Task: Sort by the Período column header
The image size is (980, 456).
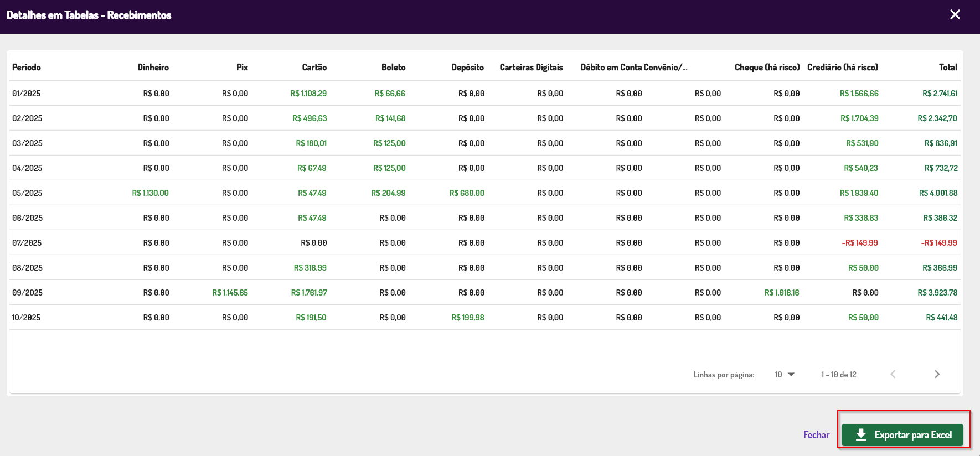Action: (27, 67)
